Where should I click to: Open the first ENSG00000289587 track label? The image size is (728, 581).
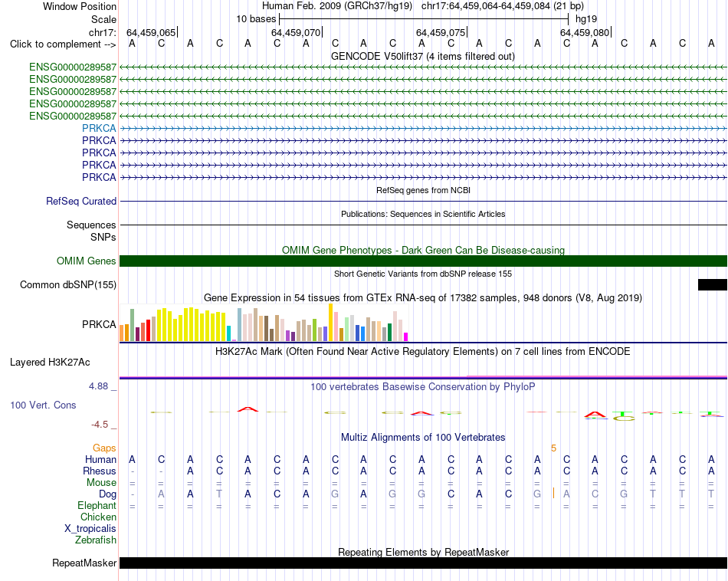click(x=73, y=67)
